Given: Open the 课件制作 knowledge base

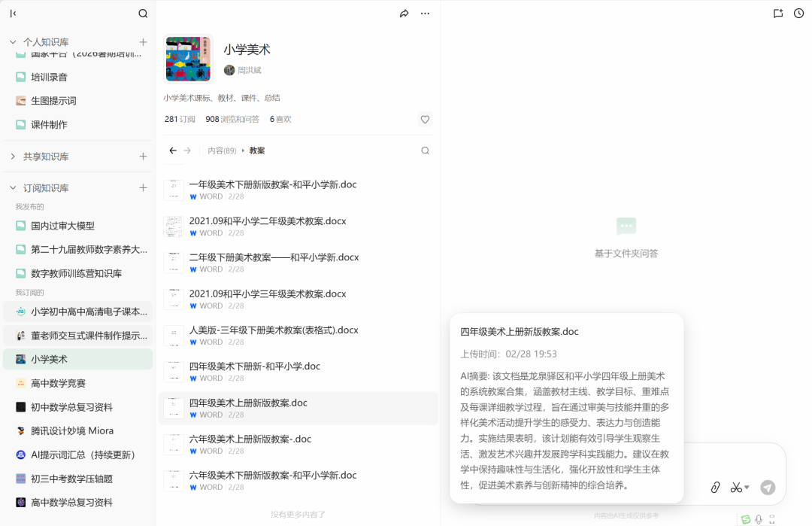Looking at the screenshot, I should coord(77,124).
